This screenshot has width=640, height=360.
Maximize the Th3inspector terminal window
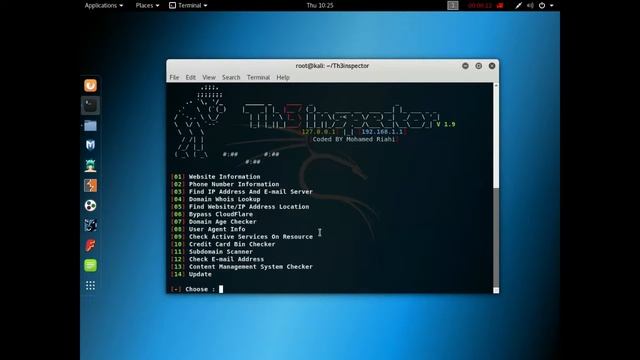(478, 66)
